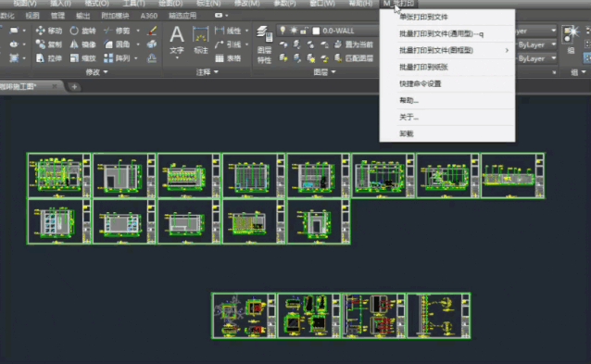591x364 pixels.
Task: Click the 0.0-WALL layer color swatch
Action: click(x=316, y=31)
